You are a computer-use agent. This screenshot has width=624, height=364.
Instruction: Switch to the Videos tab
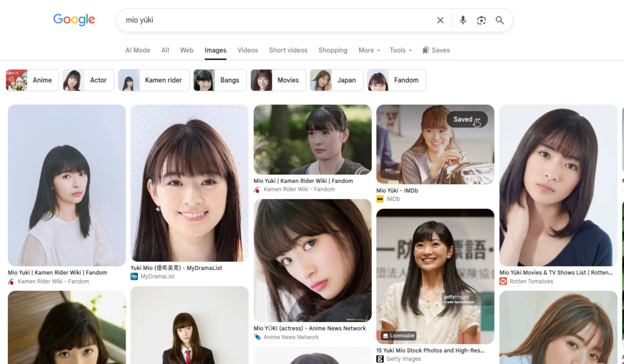(x=248, y=50)
